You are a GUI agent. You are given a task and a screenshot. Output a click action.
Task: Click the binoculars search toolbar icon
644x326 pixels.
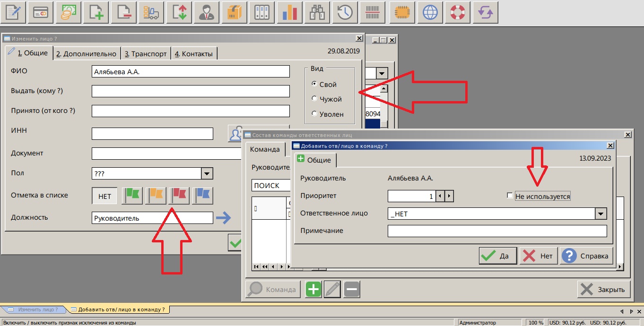tap(317, 12)
